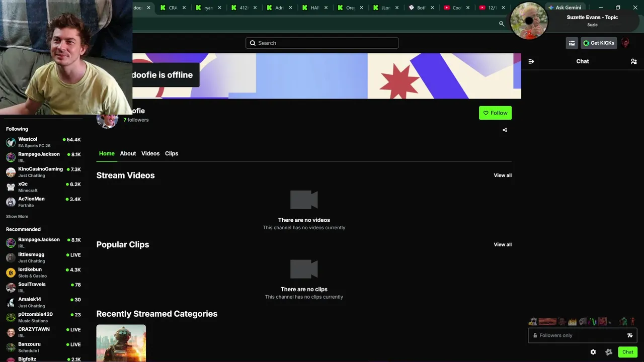Image resolution: width=644 pixels, height=362 pixels.
Task: Share the doofie channel via share icon
Action: (505, 130)
